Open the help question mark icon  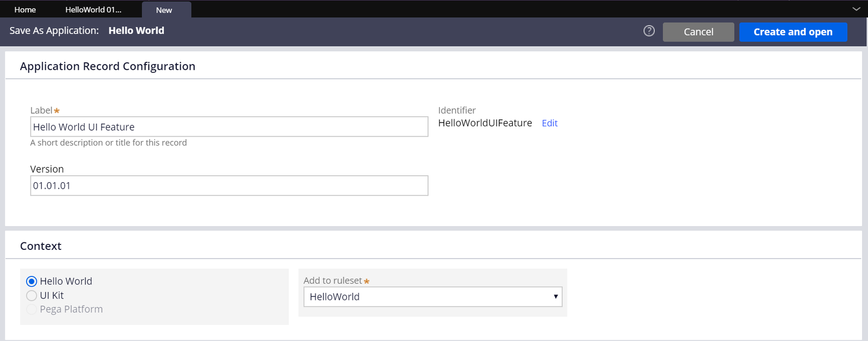(649, 31)
